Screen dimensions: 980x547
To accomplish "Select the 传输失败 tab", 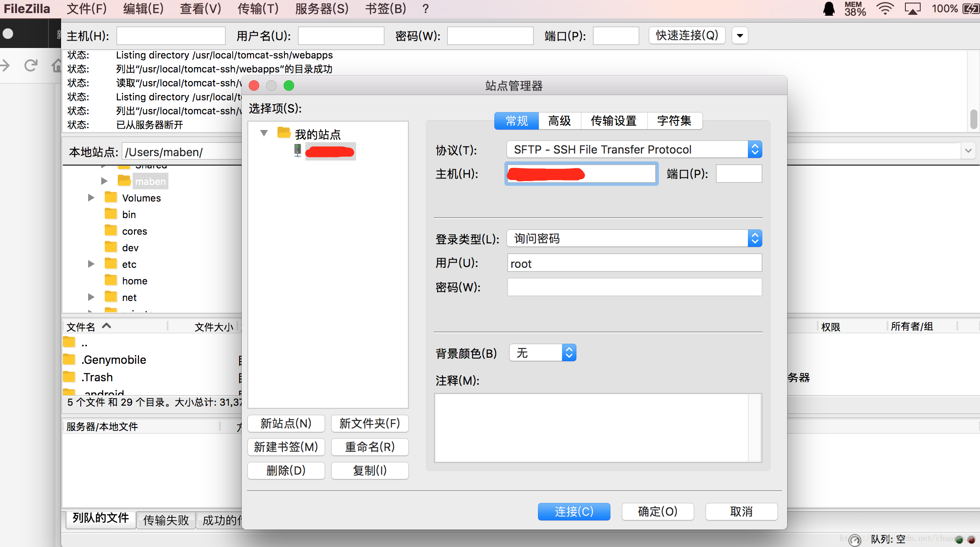I will [x=166, y=520].
